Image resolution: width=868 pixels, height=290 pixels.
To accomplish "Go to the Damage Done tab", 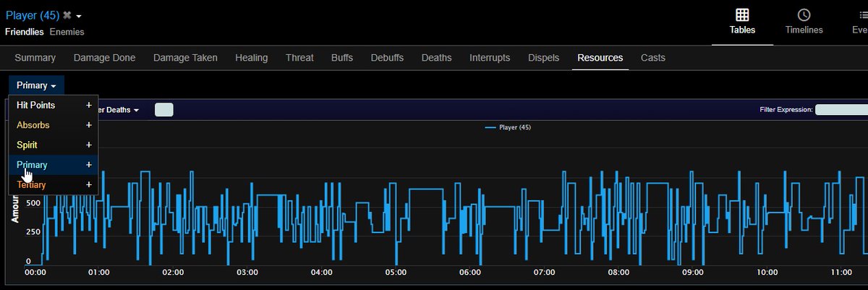I will [x=104, y=58].
